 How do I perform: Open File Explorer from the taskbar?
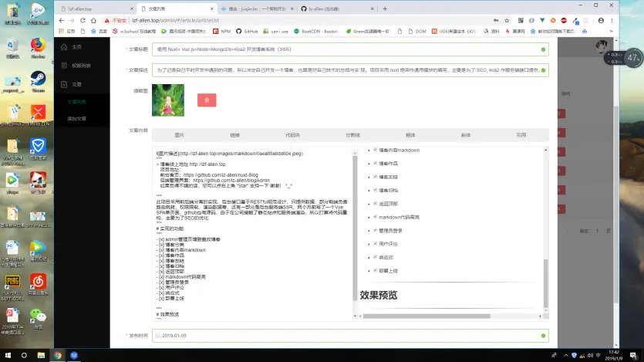41,355
